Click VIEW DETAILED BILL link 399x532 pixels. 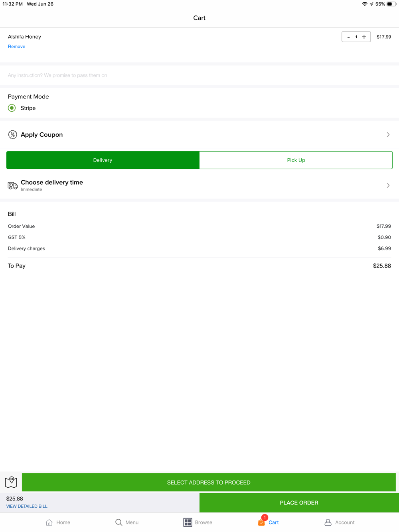(27, 506)
